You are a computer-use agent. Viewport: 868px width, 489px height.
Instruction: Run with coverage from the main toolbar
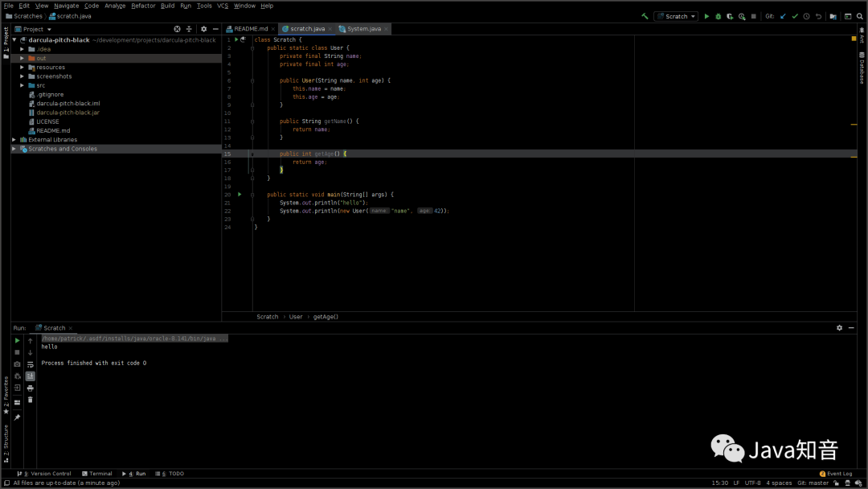coord(730,16)
